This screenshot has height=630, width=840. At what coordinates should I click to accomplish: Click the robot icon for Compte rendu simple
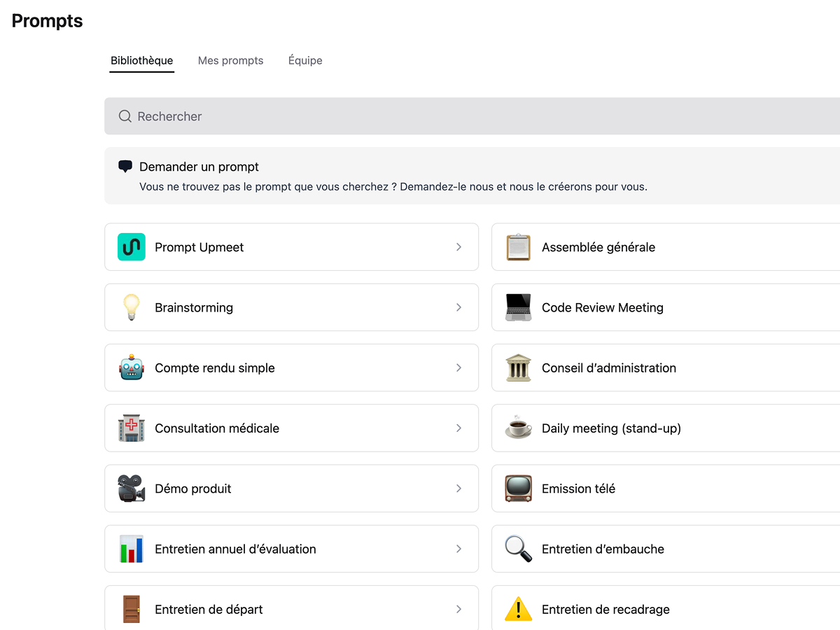click(x=132, y=367)
